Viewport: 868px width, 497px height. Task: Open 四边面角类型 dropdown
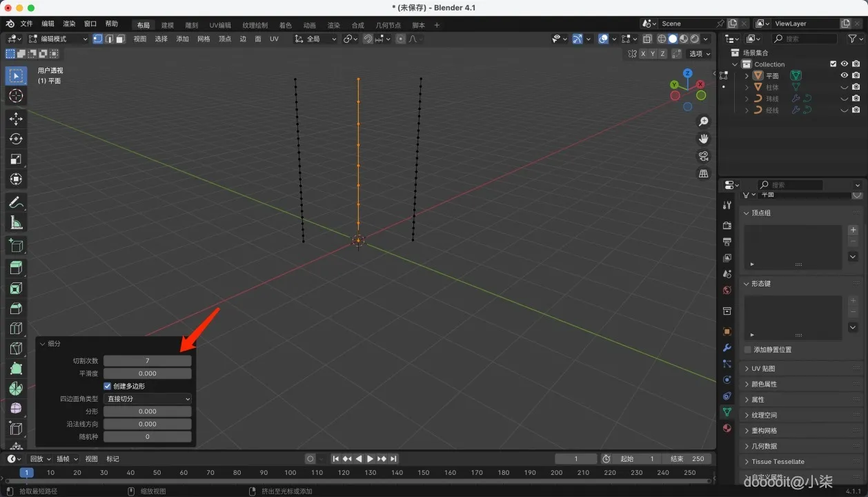click(x=148, y=399)
